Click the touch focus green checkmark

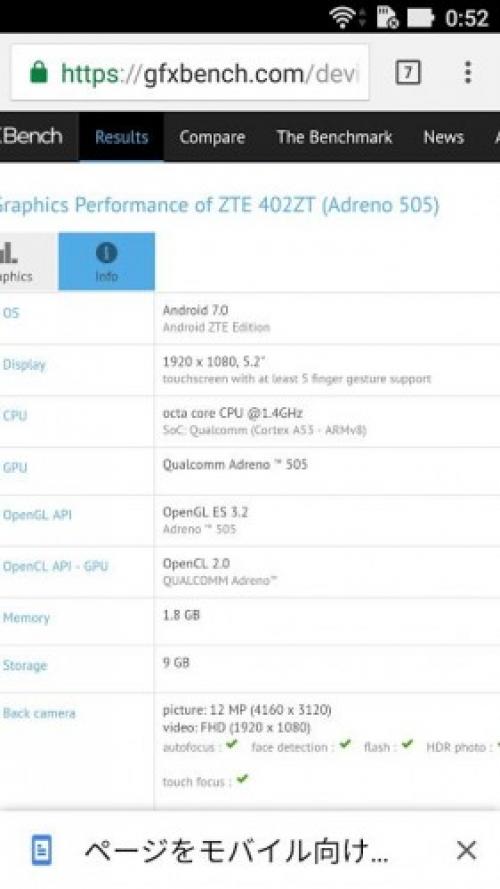[x=242, y=779]
